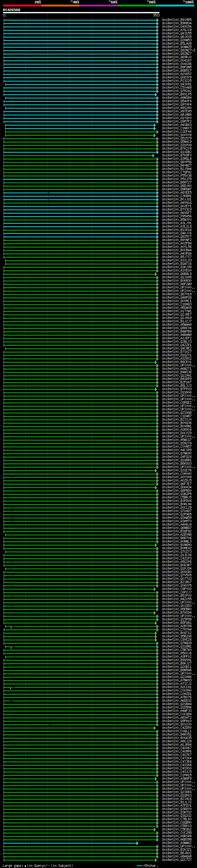Select the UniRef100_A8JHB4 label
The image size is (197, 868).
click(176, 115)
